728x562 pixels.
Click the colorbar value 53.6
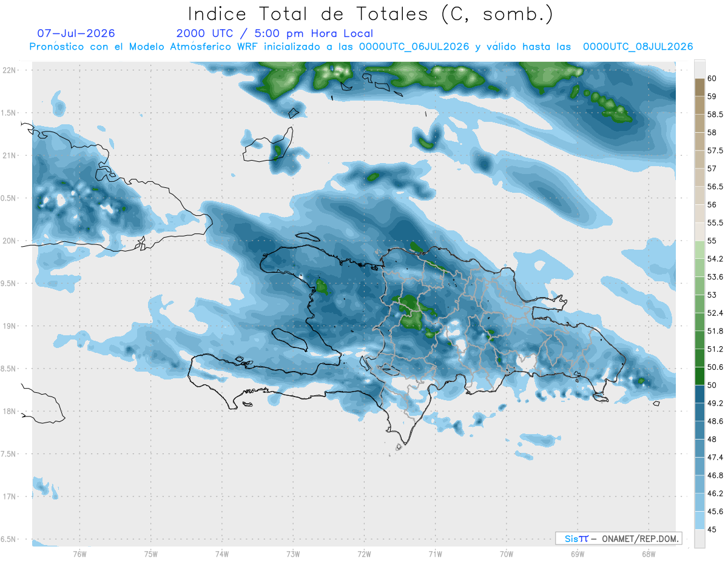[x=715, y=277]
